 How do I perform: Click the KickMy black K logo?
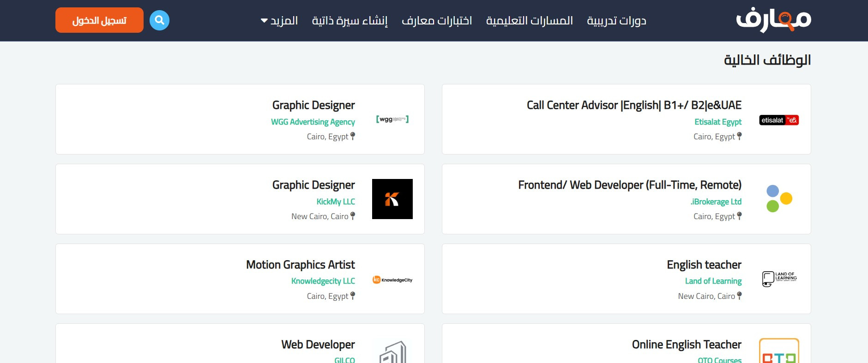point(392,199)
